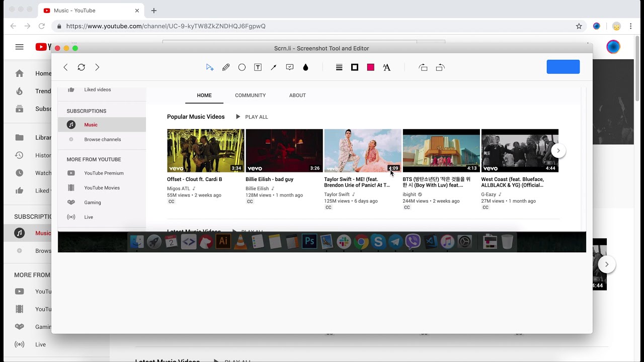Screen dimensions: 644x362
Task: Undo the last edit in Scrn.li
Action: coord(423,67)
